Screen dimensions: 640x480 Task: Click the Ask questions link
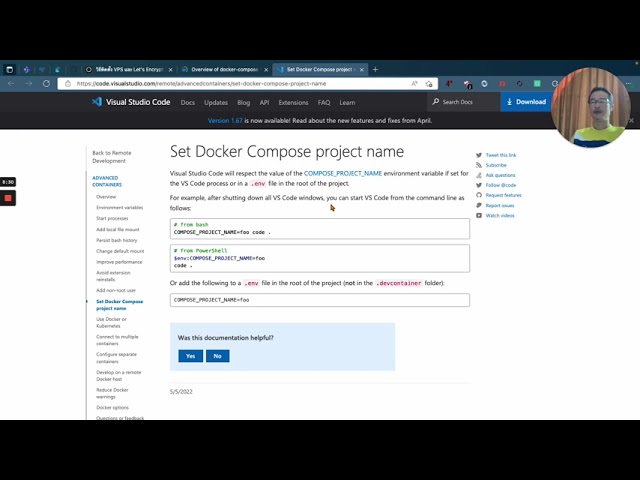[500, 175]
